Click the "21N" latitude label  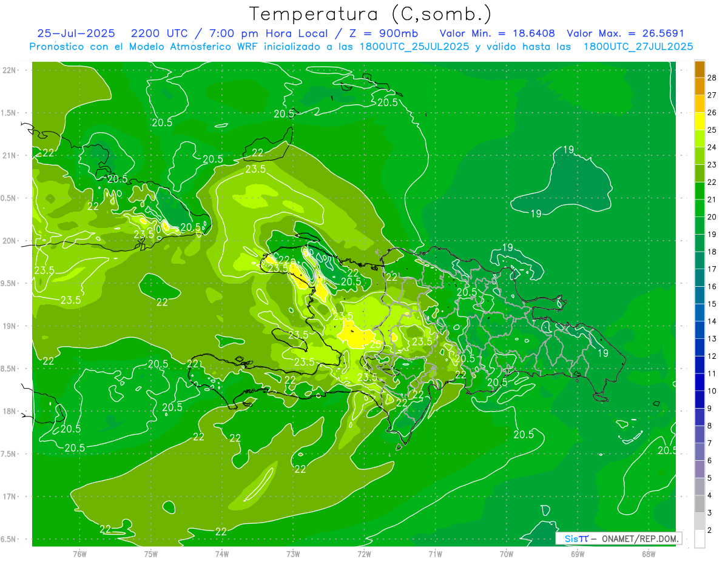click(10, 155)
